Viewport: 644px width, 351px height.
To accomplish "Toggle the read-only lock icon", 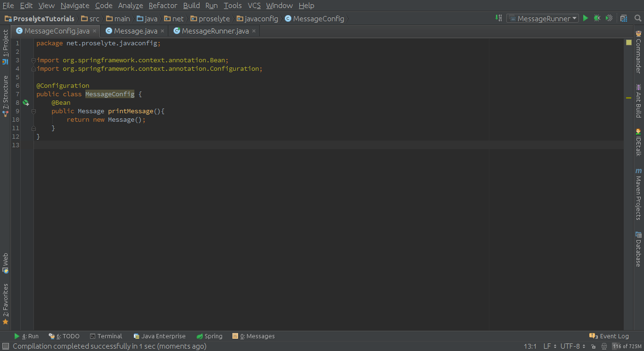I will (x=593, y=346).
